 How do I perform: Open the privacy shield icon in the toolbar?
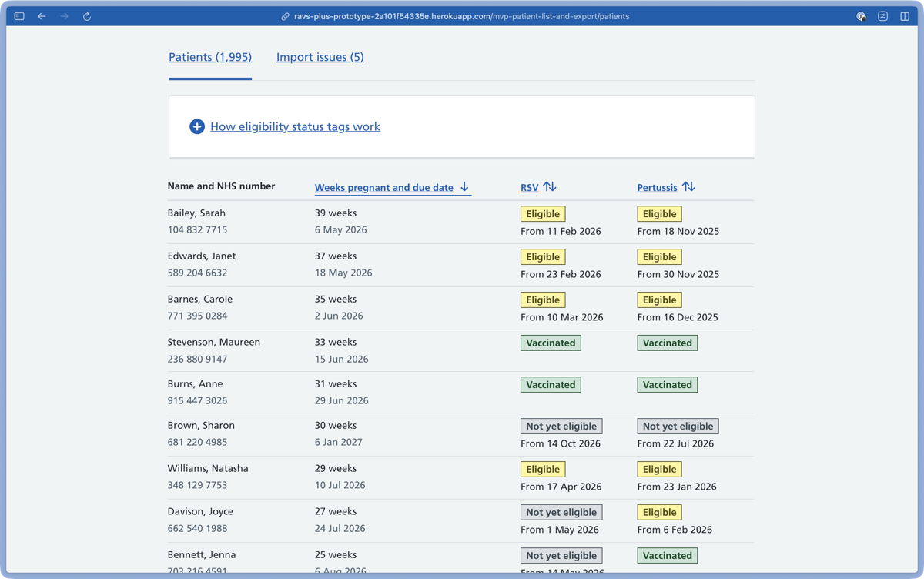[x=861, y=16]
